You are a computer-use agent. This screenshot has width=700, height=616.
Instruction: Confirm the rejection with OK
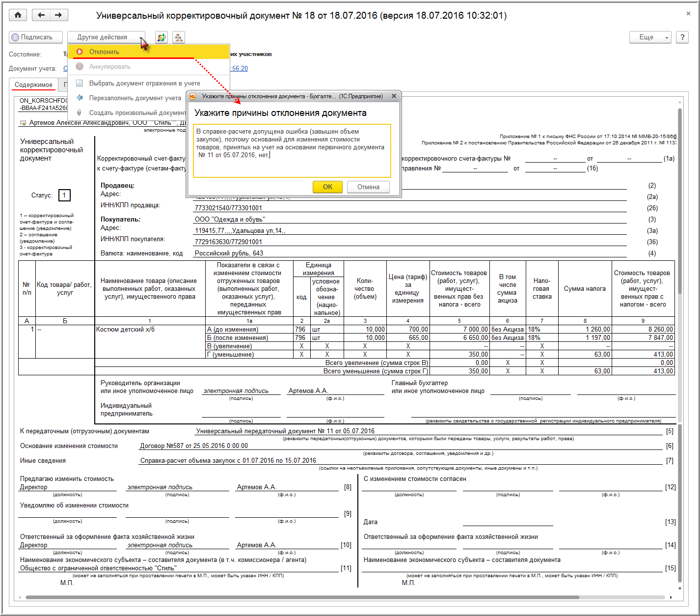327,187
